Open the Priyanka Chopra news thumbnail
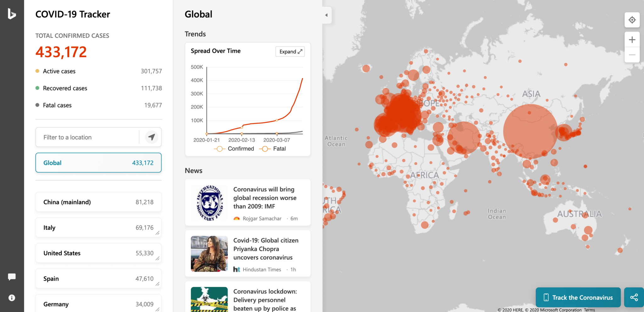The height and width of the screenshot is (312, 644). click(x=209, y=253)
